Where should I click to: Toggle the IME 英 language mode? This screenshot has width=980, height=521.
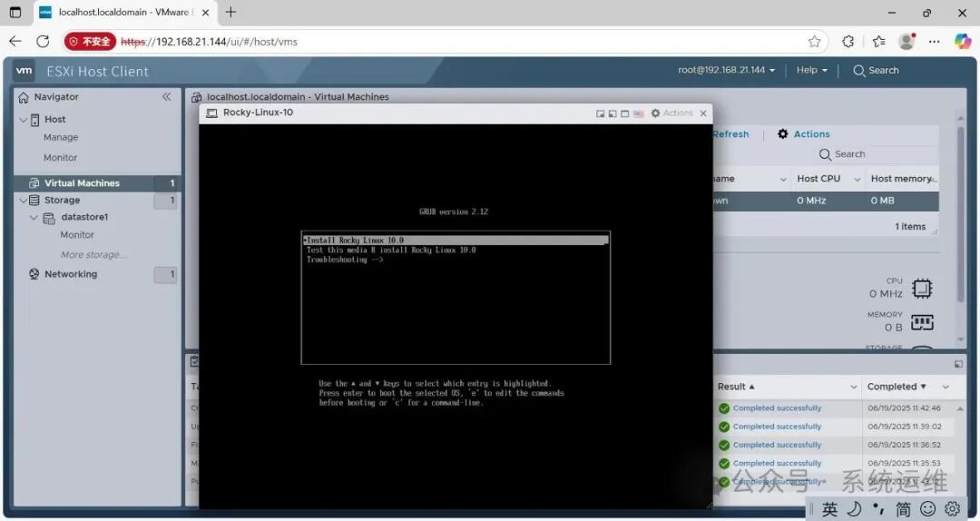point(829,509)
